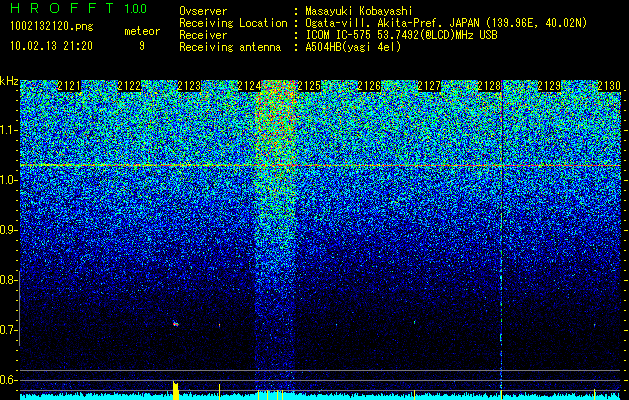Click the 0.9 kHz axis label
Image resolution: width=629 pixels, height=400 pixels.
[x=7, y=230]
